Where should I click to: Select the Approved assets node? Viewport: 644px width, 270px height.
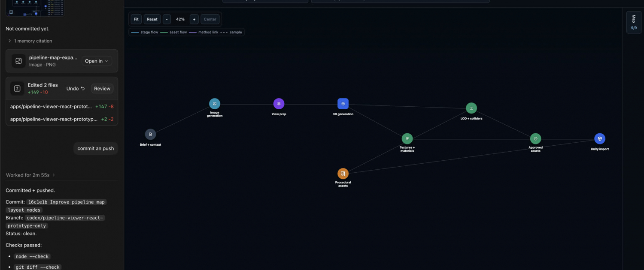[535, 139]
